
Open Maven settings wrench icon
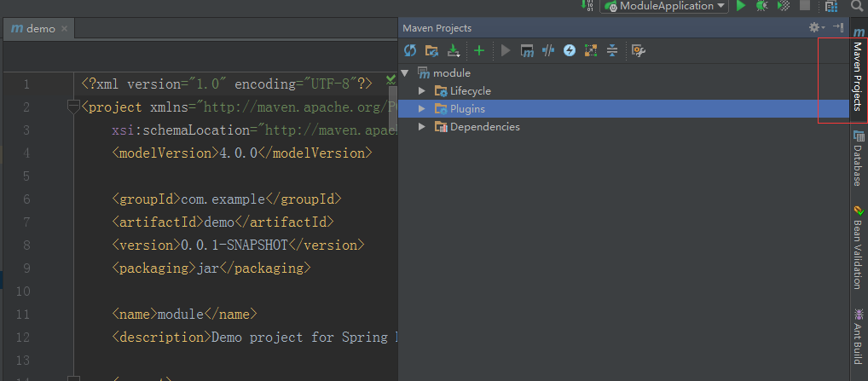pos(639,51)
